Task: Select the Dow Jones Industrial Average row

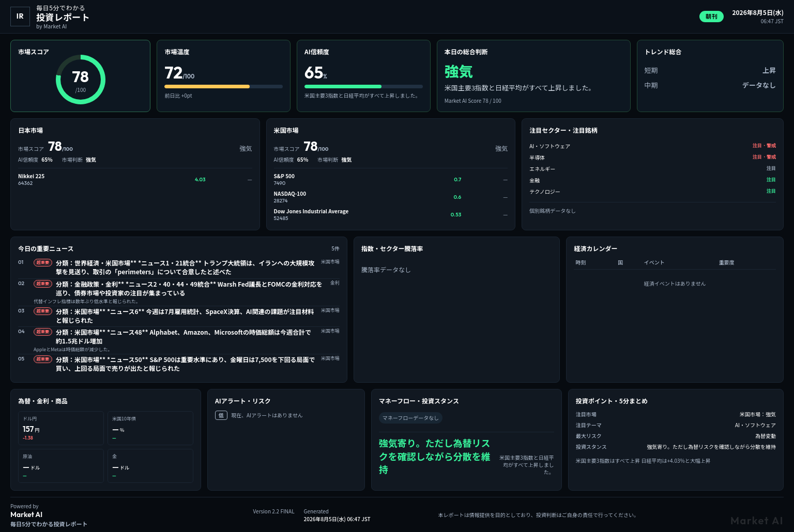Action: coord(391,215)
